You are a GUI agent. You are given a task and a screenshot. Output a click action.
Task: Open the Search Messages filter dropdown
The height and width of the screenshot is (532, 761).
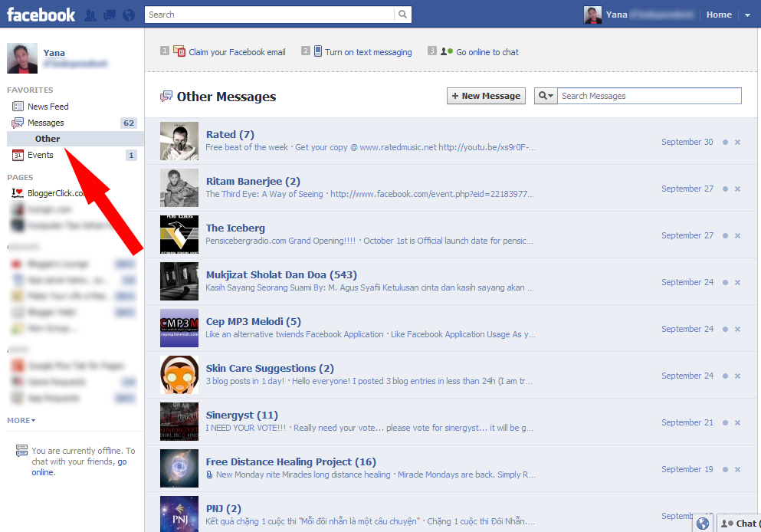545,95
